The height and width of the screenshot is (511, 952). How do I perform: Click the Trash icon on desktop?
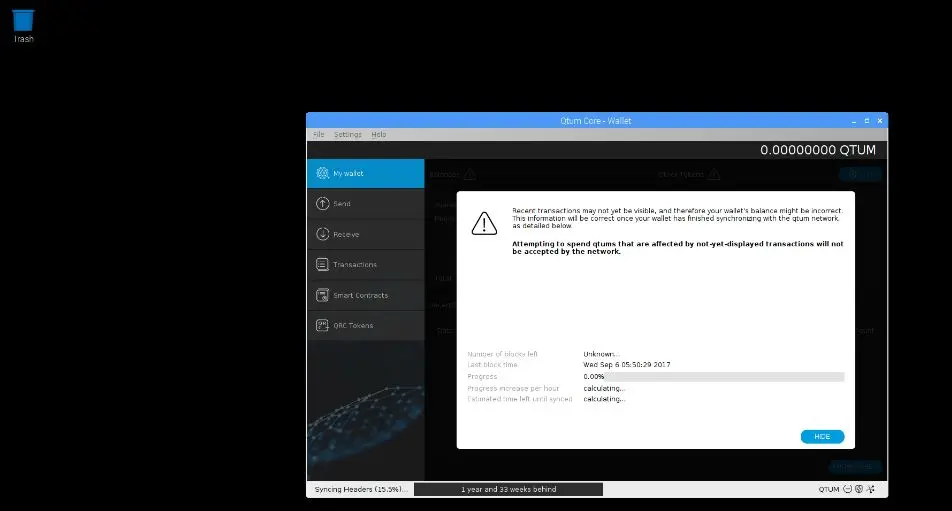pyautogui.click(x=23, y=25)
